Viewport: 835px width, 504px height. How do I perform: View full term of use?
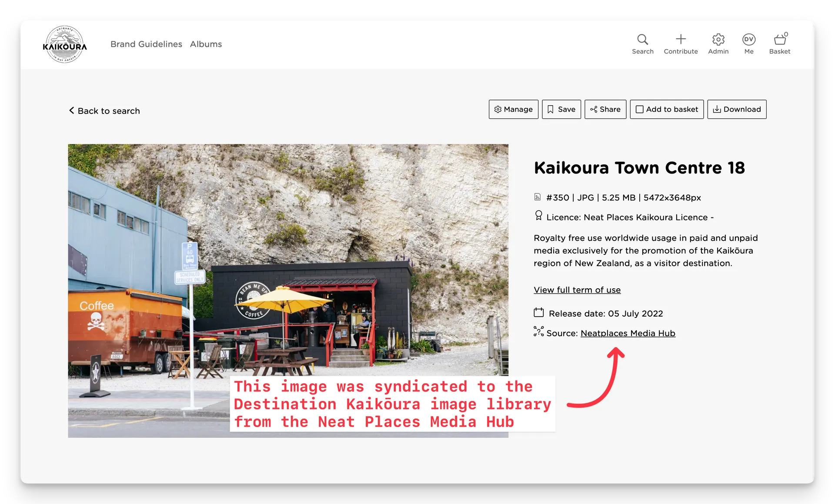tap(577, 290)
